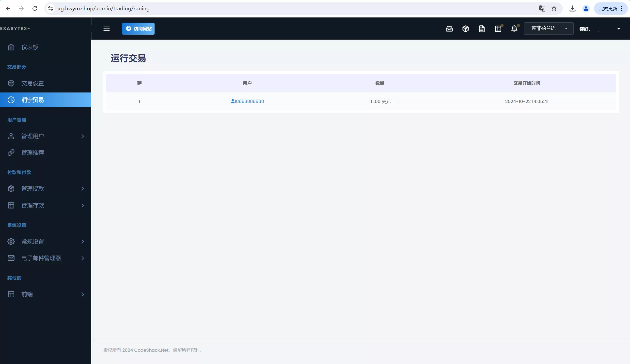Click the user silhouette icon beside 18888888888
This screenshot has height=364, width=630.
[232, 101]
